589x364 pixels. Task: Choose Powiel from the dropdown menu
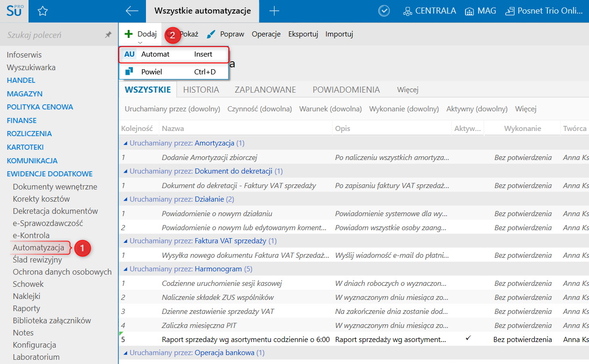click(x=174, y=72)
